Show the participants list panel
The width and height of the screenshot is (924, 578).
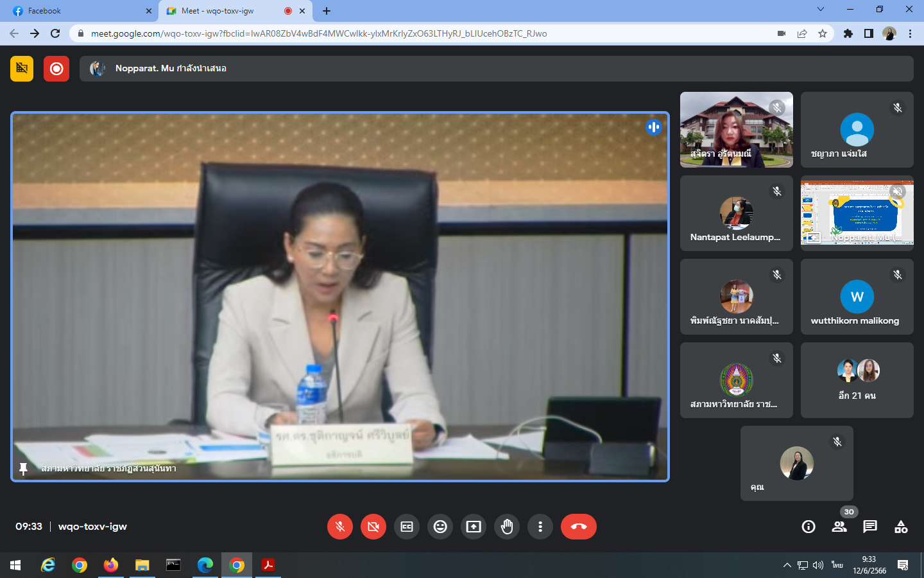(839, 527)
